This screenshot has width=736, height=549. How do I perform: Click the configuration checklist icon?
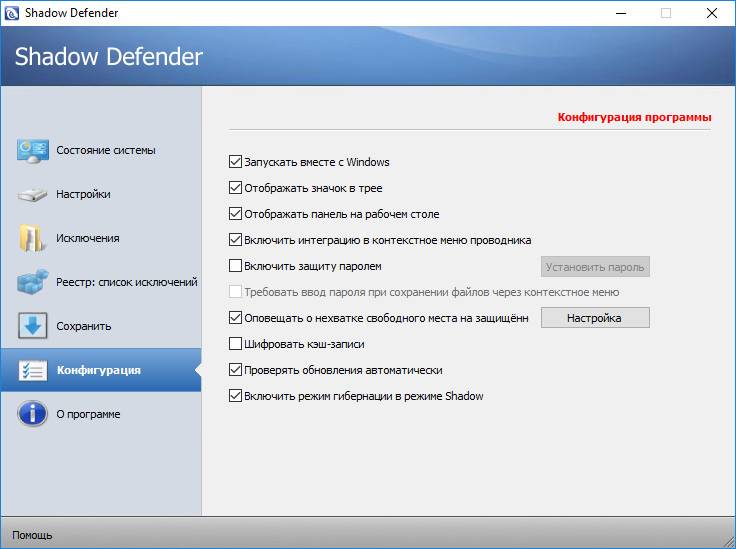(x=32, y=370)
